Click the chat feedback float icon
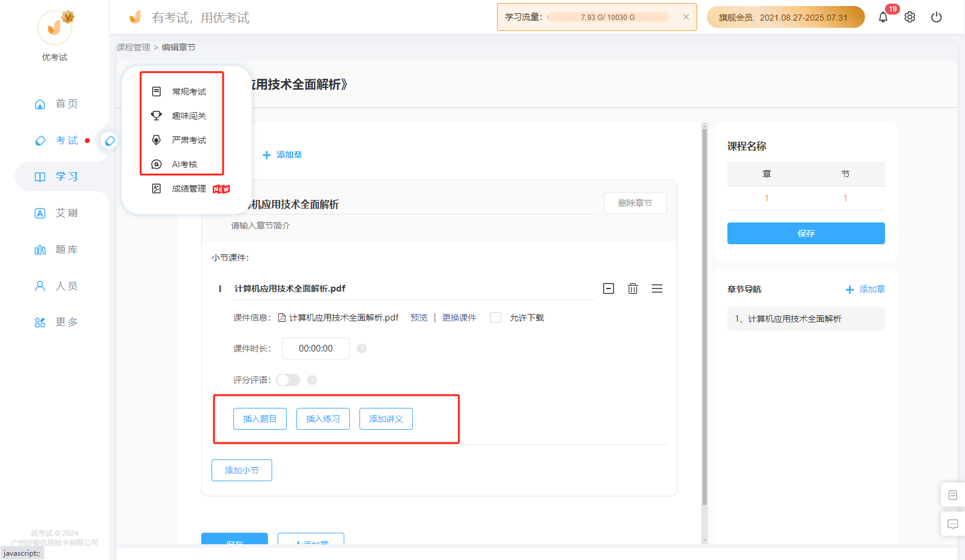This screenshot has height=560, width=965. pos(953,524)
